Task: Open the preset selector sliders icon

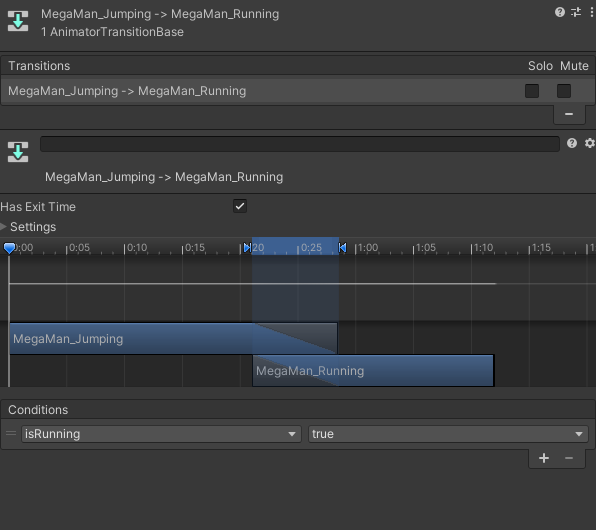Action: tap(576, 13)
